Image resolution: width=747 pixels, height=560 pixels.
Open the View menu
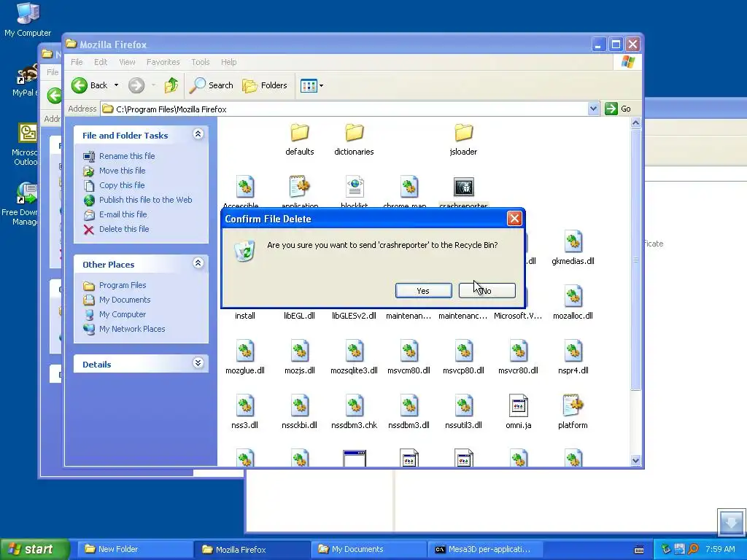(127, 62)
